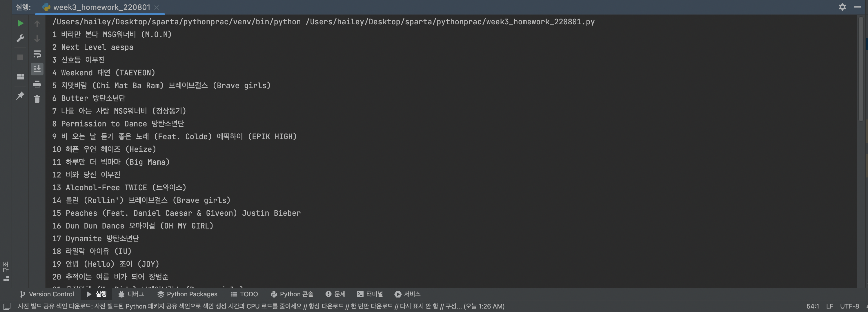This screenshot has height=312, width=868.
Task: Click output line '10 헤픈 우연 헤이즈 (Heize)'
Action: [104, 149]
